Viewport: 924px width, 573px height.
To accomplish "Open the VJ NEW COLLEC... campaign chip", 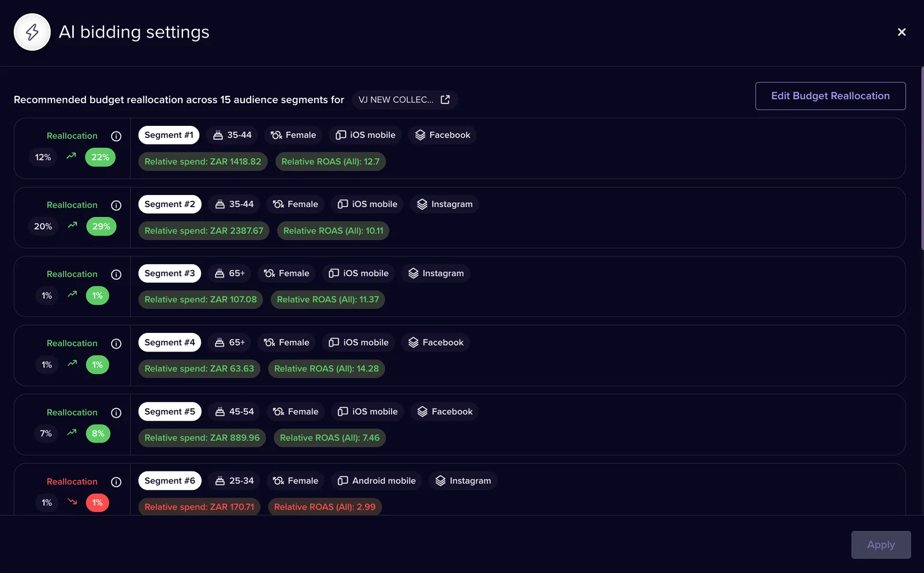I will (x=404, y=100).
